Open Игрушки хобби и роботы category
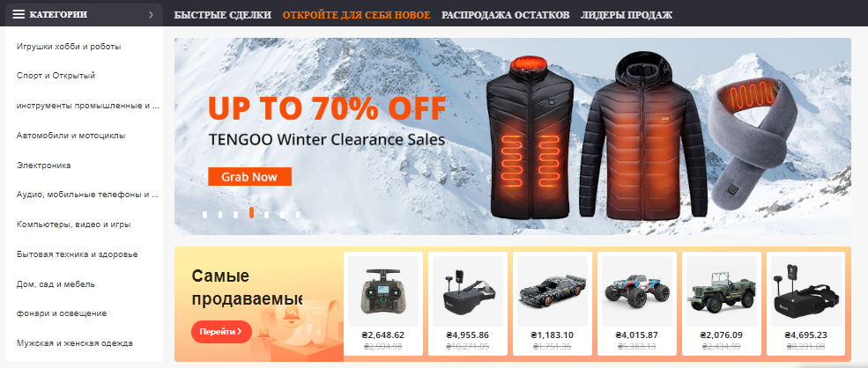 pos(69,47)
